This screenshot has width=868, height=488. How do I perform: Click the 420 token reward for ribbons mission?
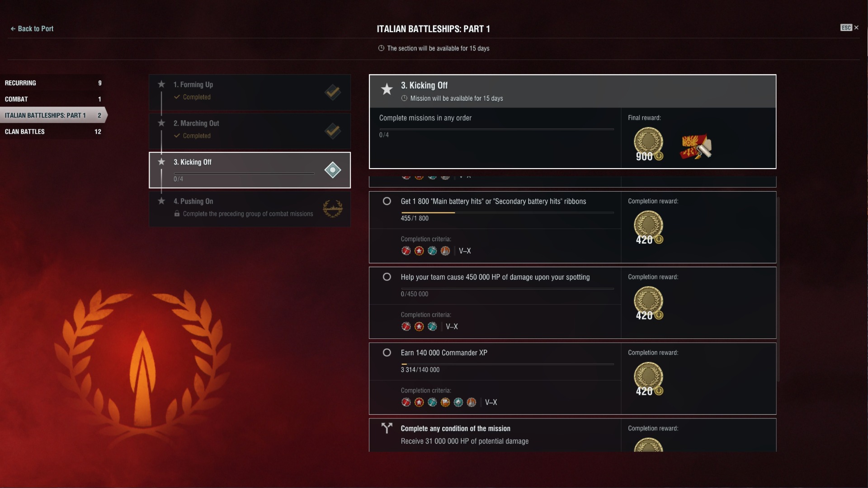(648, 228)
